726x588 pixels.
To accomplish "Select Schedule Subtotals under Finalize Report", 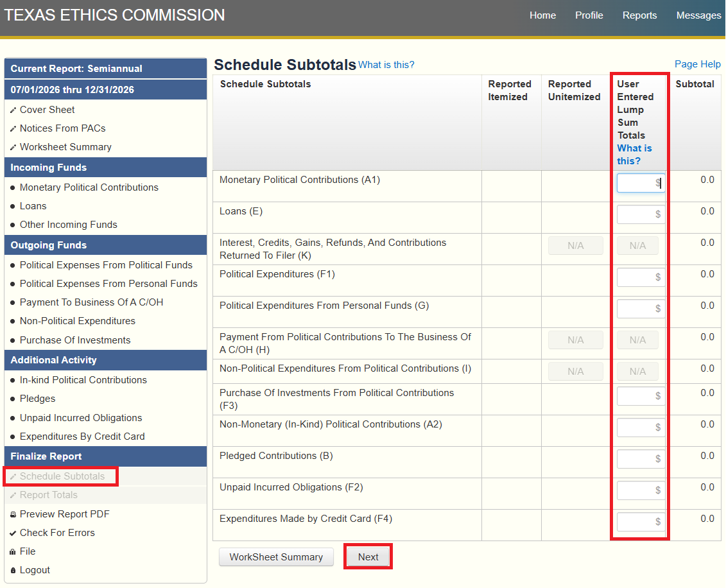I will (62, 476).
